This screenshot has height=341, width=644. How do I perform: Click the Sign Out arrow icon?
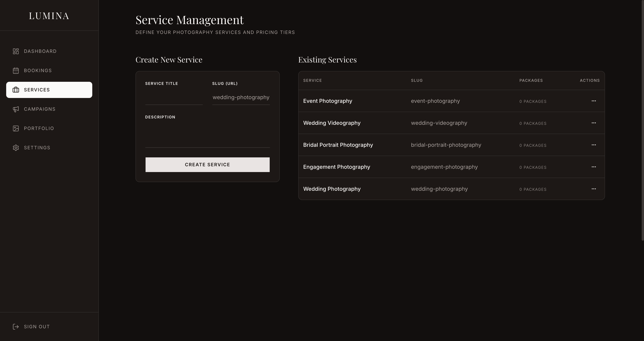(16, 327)
